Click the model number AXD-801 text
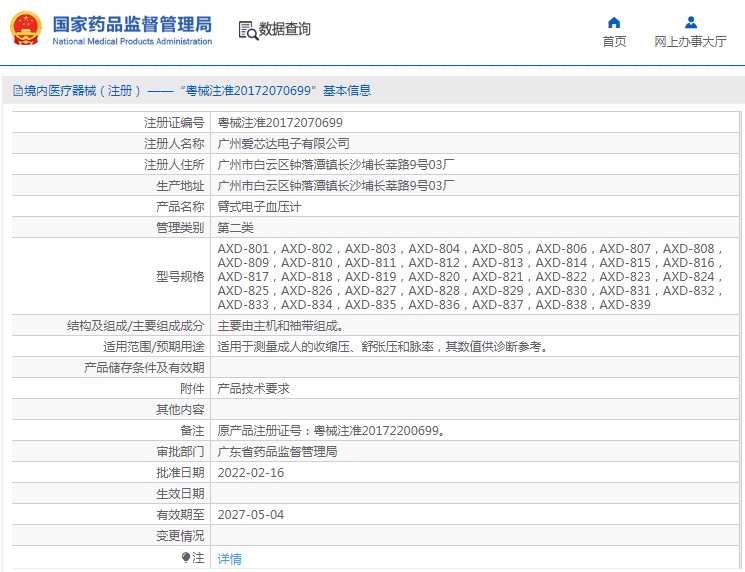The height and width of the screenshot is (572, 745). click(x=243, y=248)
